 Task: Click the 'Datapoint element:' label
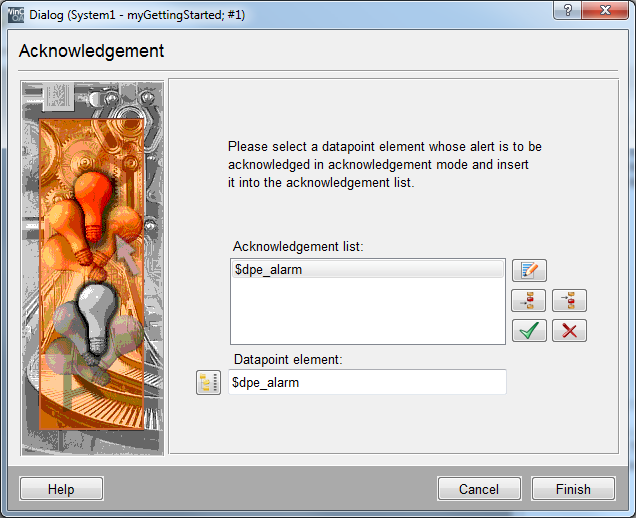click(x=286, y=359)
